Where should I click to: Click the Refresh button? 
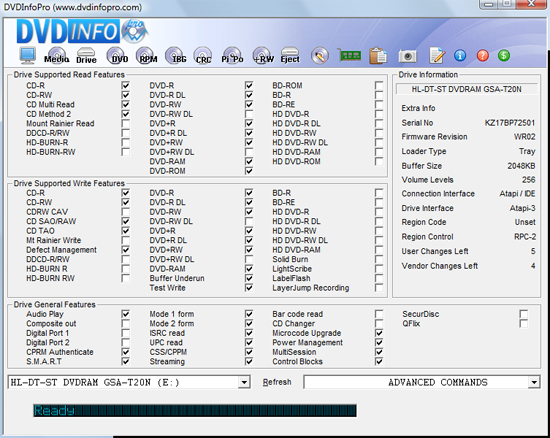(x=277, y=382)
